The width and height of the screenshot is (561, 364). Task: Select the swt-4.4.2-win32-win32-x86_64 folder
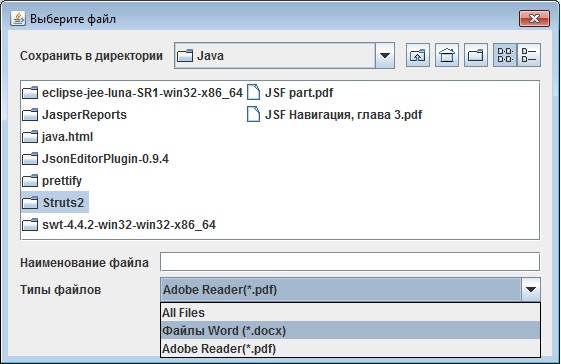pyautogui.click(x=119, y=225)
